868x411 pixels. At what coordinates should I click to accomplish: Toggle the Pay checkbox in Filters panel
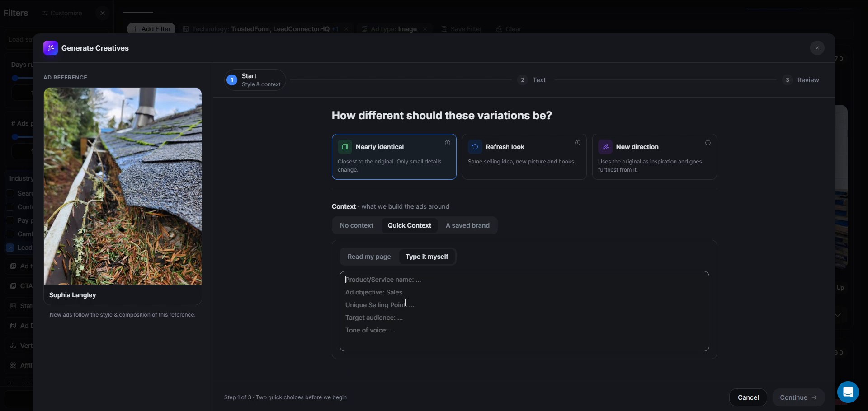coord(10,220)
